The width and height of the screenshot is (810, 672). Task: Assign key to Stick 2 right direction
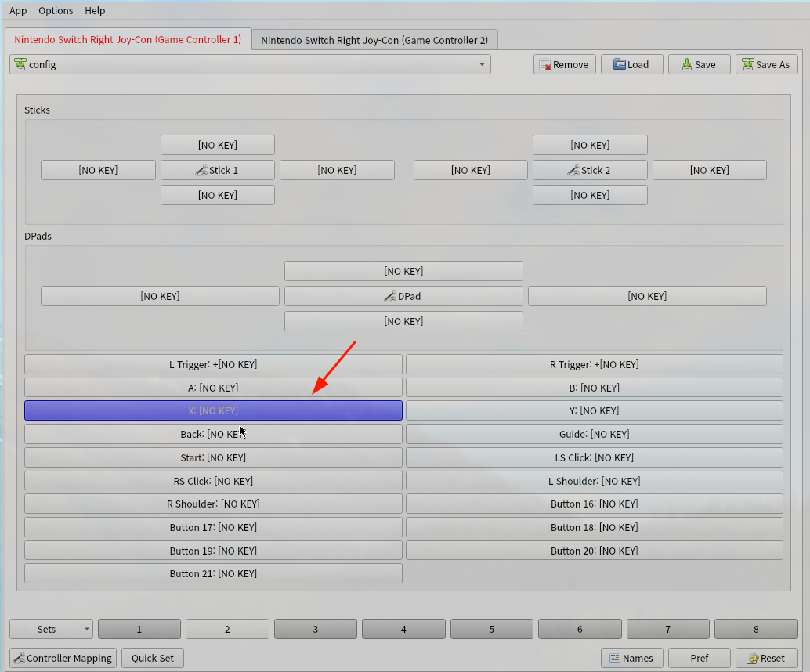(x=710, y=170)
